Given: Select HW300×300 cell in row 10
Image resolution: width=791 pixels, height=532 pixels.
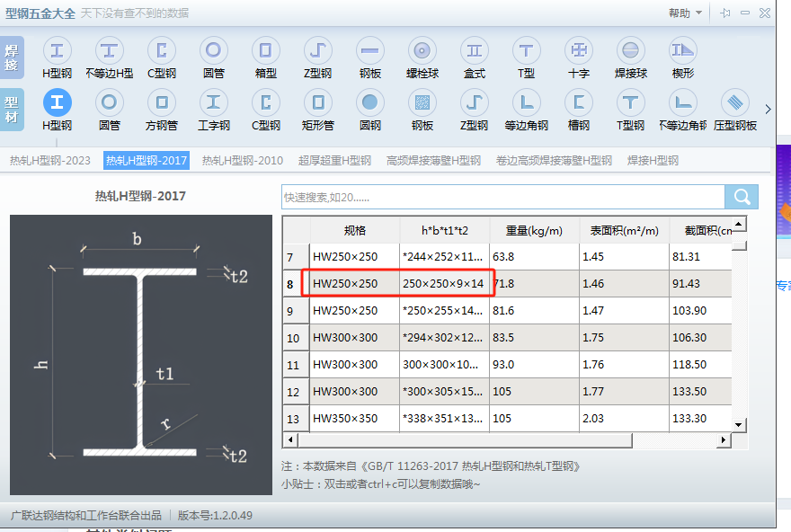Looking at the screenshot, I should tap(355, 338).
